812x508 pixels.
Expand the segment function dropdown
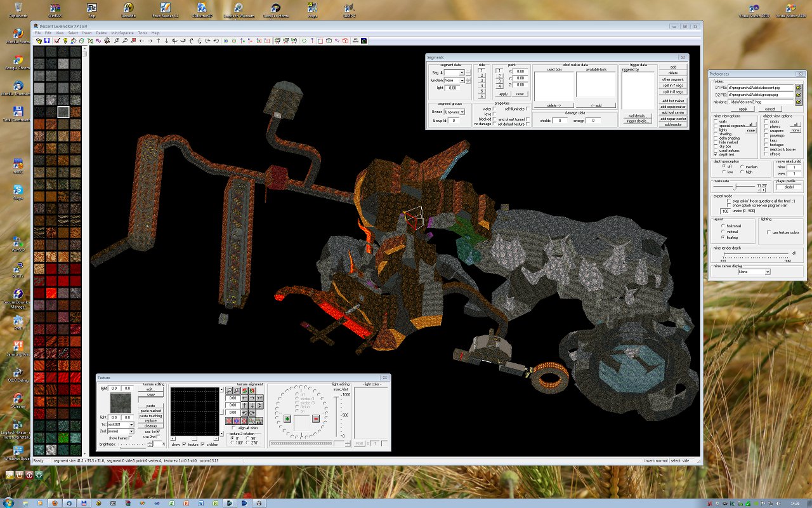pyautogui.click(x=462, y=81)
